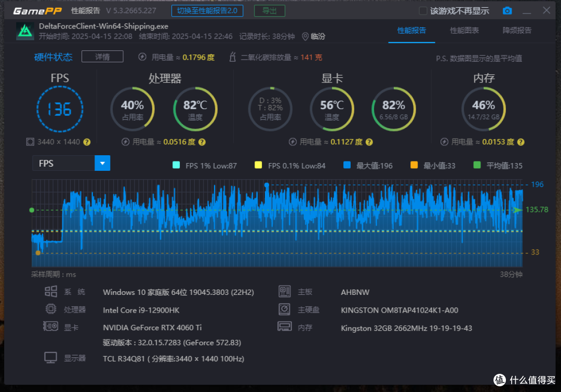The height and width of the screenshot is (392, 561).
Task: Click the monitor display icon beside 显示器
Action: (50, 358)
